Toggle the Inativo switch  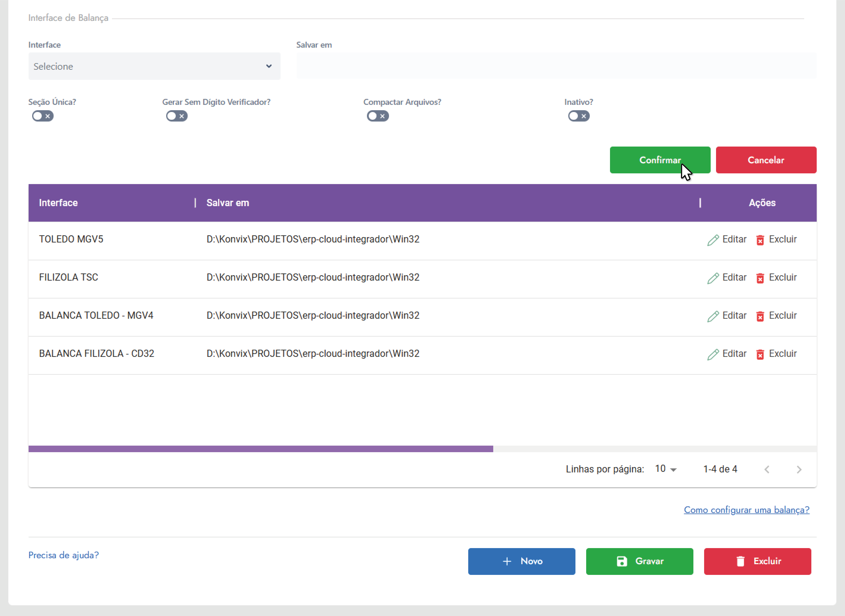tap(579, 116)
